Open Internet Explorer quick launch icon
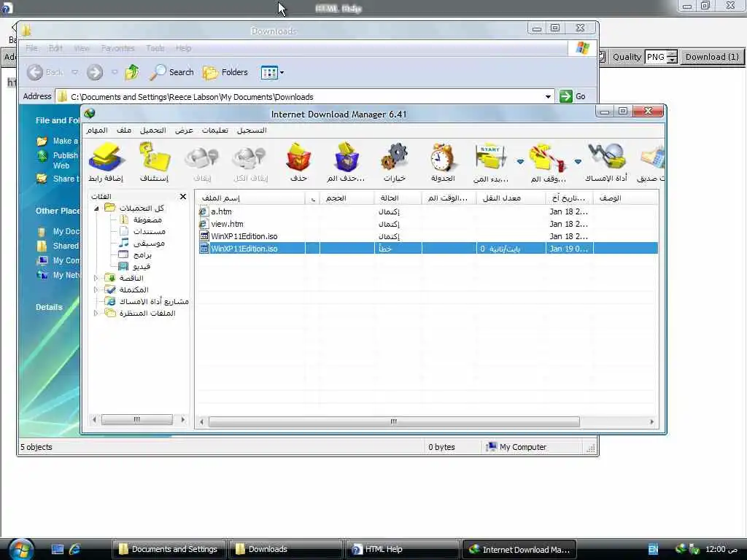Image resolution: width=747 pixels, height=560 pixels. (75, 549)
